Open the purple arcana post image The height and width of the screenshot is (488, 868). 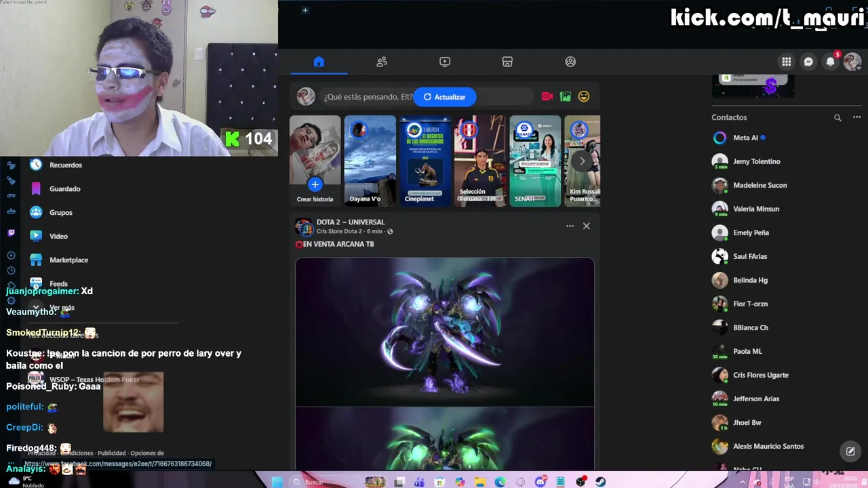445,332
